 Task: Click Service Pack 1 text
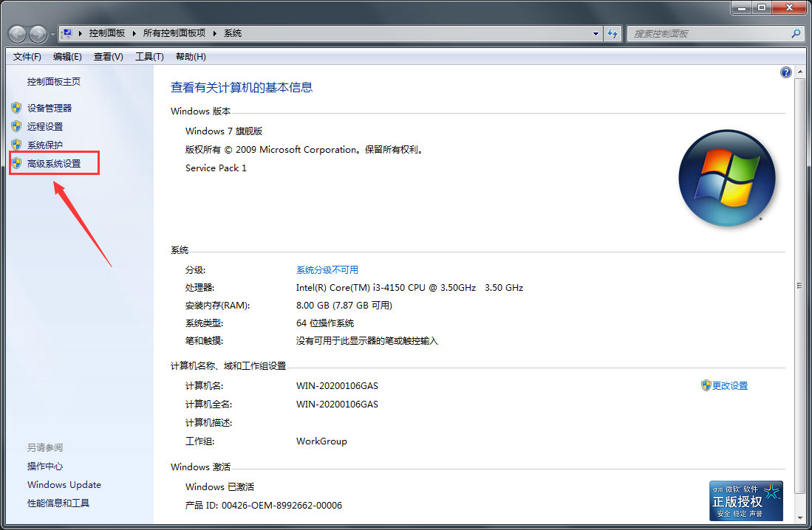point(216,168)
